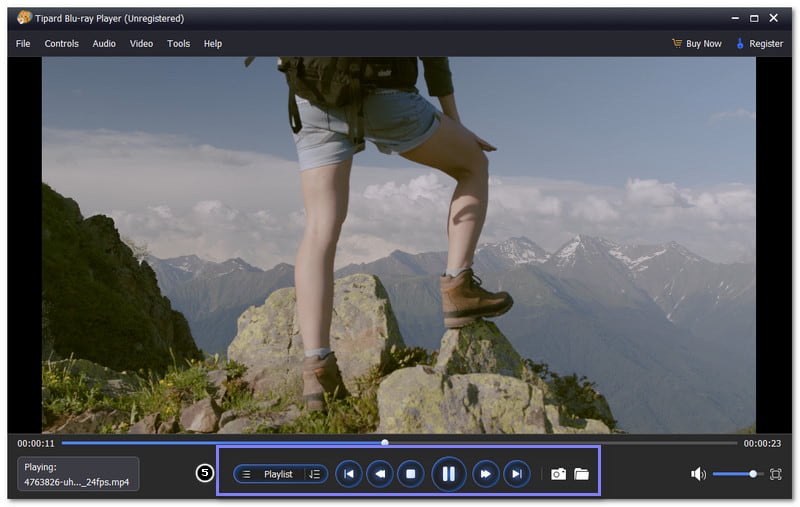
Task: Rewind the video
Action: [380, 474]
